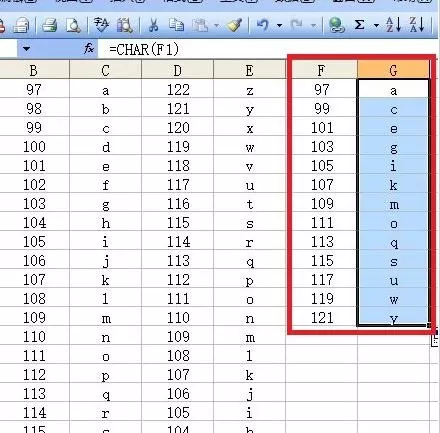This screenshot has width=440, height=433.
Task: Click the Paste clipboard icon
Action: tap(201, 26)
